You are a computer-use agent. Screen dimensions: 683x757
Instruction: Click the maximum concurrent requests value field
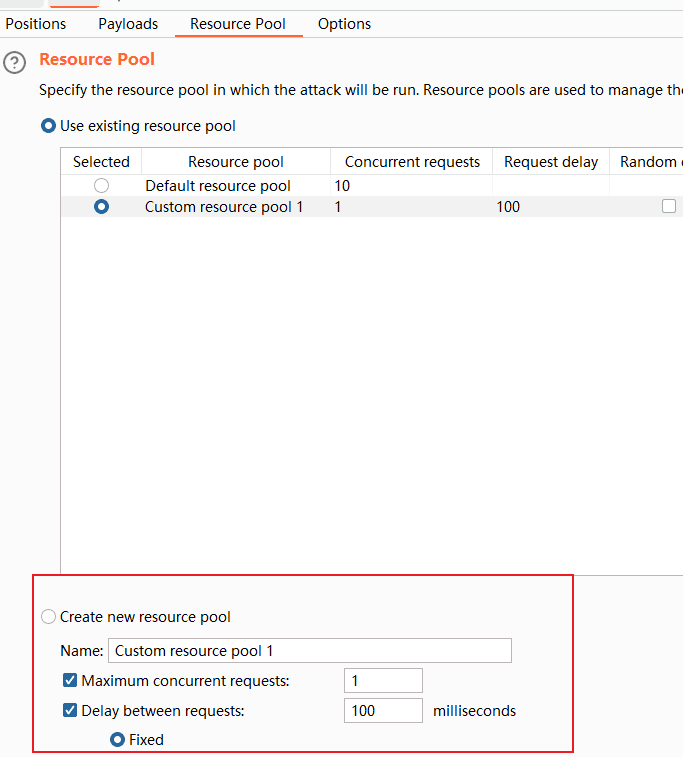click(x=383, y=681)
